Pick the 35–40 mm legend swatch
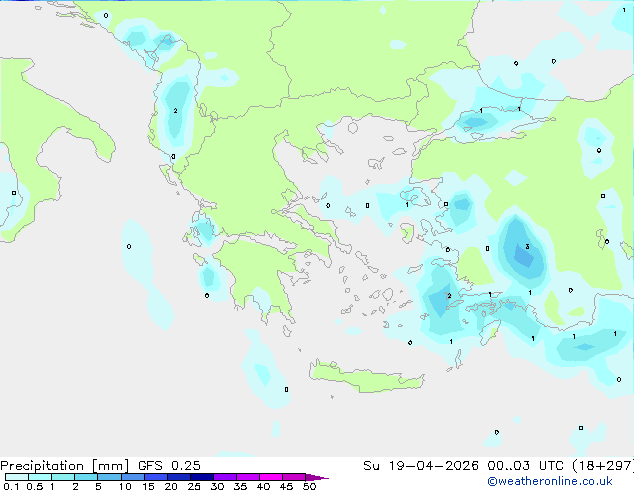Image resolution: width=634 pixels, height=490 pixels. 247,477
